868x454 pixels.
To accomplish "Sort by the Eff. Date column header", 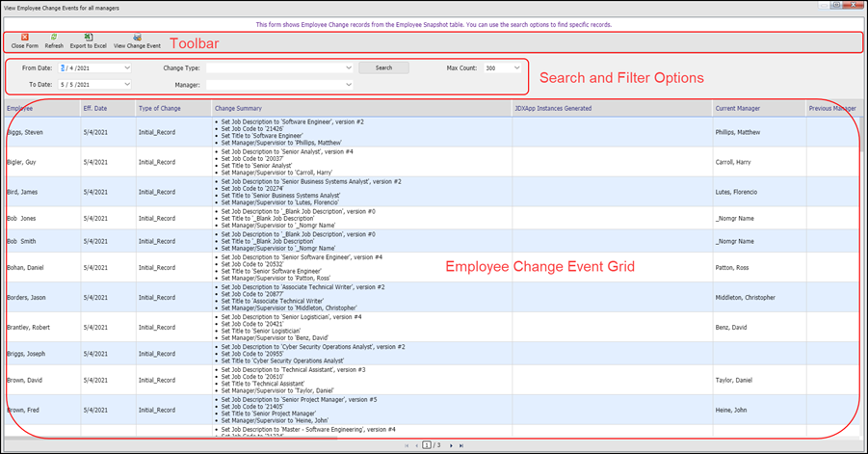I will [95, 109].
